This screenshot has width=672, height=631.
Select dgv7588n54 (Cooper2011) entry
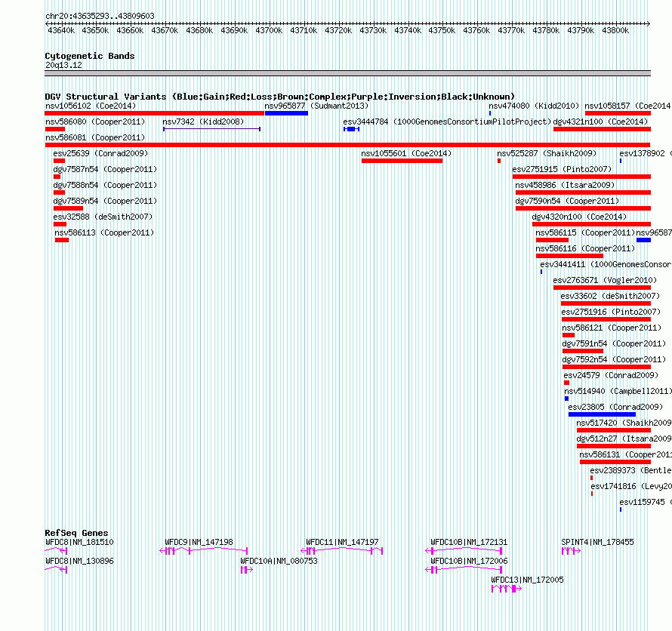click(105, 185)
